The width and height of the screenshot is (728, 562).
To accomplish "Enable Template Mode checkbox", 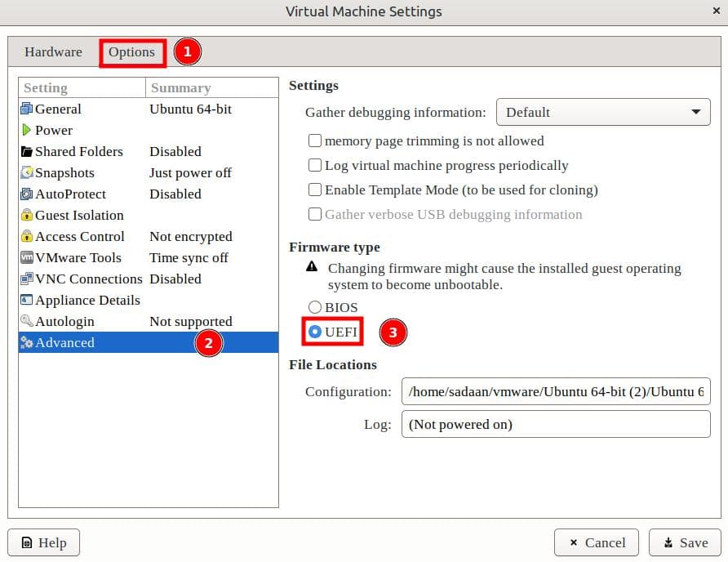I will [315, 190].
